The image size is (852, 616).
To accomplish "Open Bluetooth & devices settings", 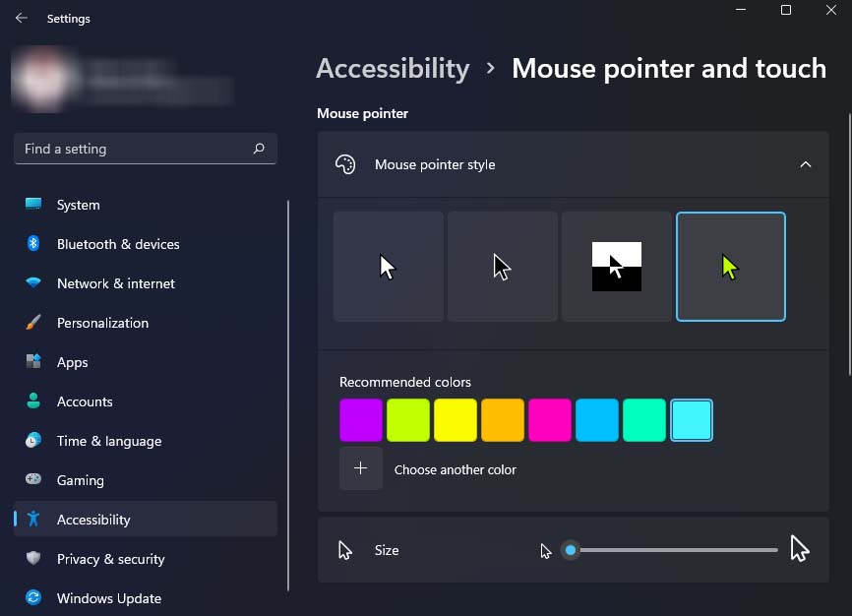I will pyautogui.click(x=145, y=244).
